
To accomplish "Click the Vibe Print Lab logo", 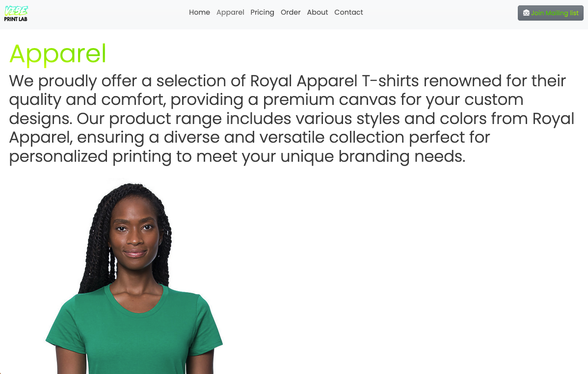I will [x=16, y=14].
